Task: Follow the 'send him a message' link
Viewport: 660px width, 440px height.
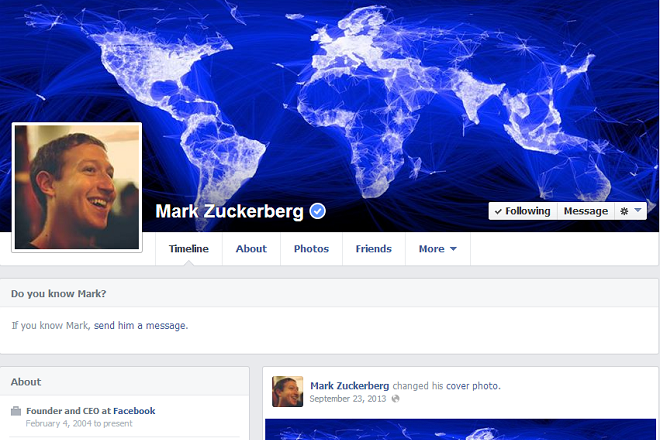Action: pyautogui.click(x=141, y=325)
